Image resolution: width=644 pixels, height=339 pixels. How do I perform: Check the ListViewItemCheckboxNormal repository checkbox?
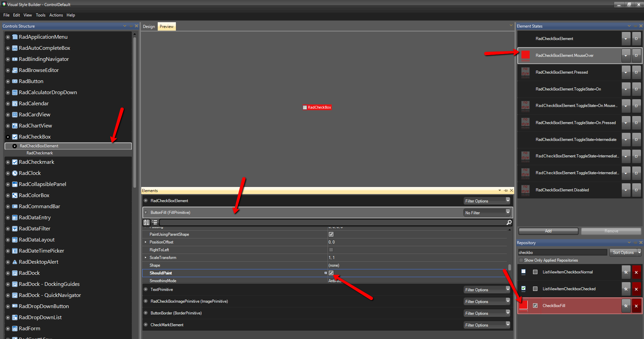pyautogui.click(x=535, y=272)
